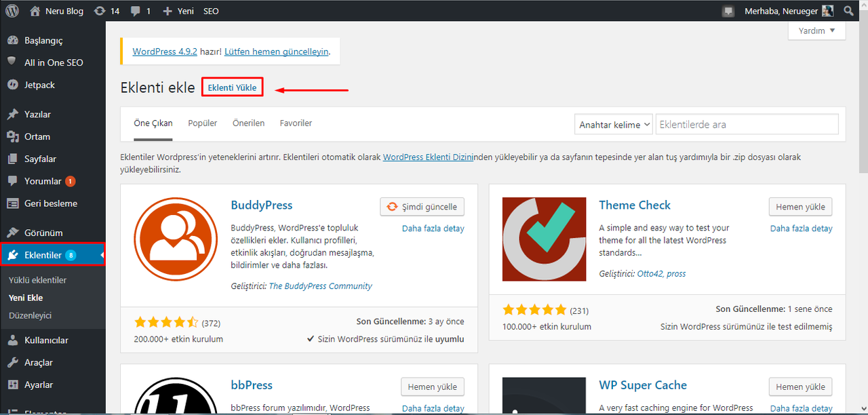868x415 pixels.
Task: Open SEO in the admin bar
Action: click(211, 11)
